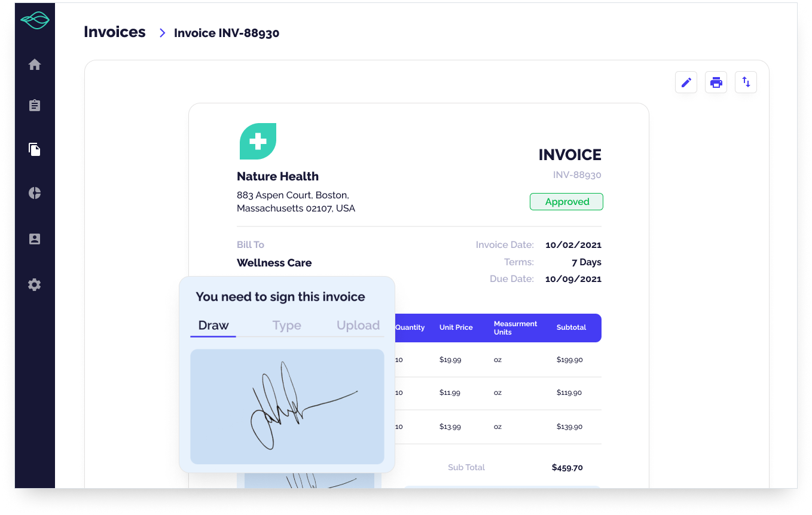This screenshot has width=812, height=515.
Task: Click the pencil edit invoice button
Action: (686, 82)
